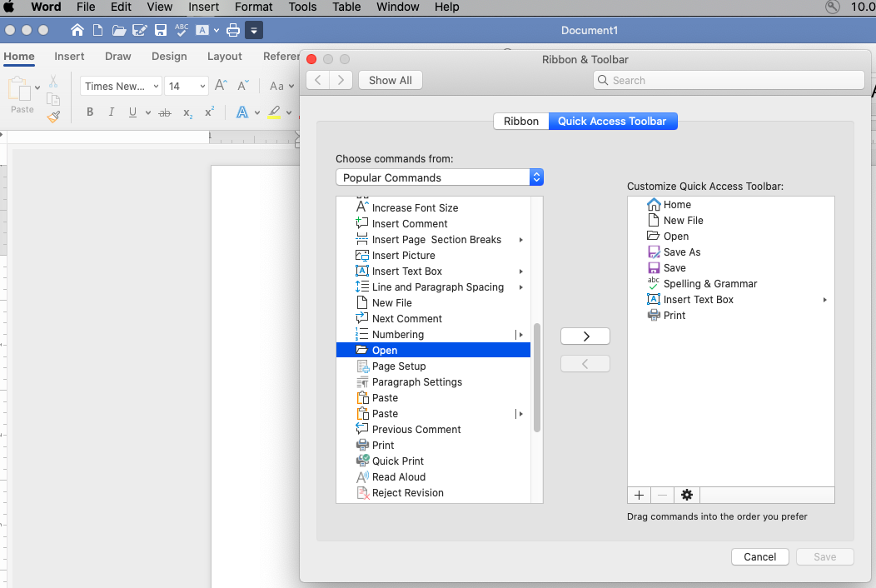This screenshot has height=588, width=876.
Task: Select Insert Picture in the commands list
Action: [x=434, y=256]
